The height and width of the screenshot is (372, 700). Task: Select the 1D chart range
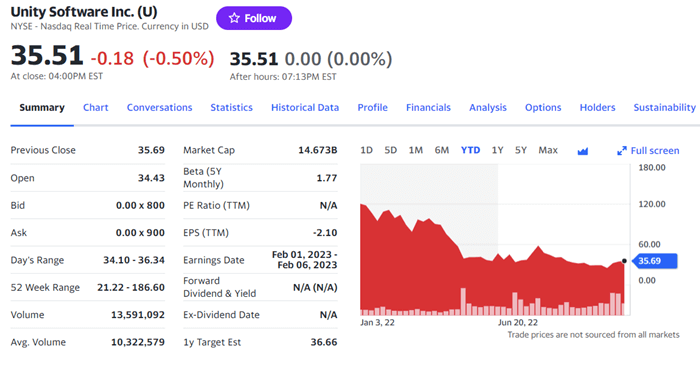[367, 150]
